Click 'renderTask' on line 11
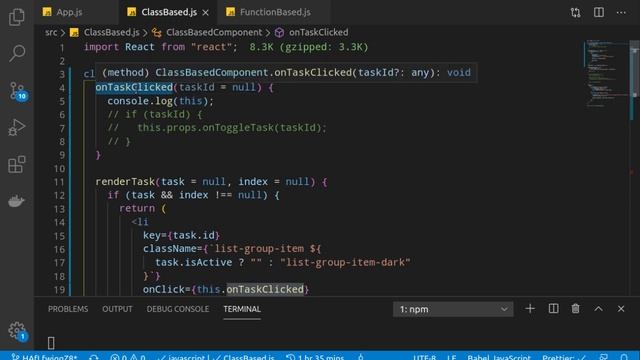The image size is (640, 360). [x=125, y=182]
